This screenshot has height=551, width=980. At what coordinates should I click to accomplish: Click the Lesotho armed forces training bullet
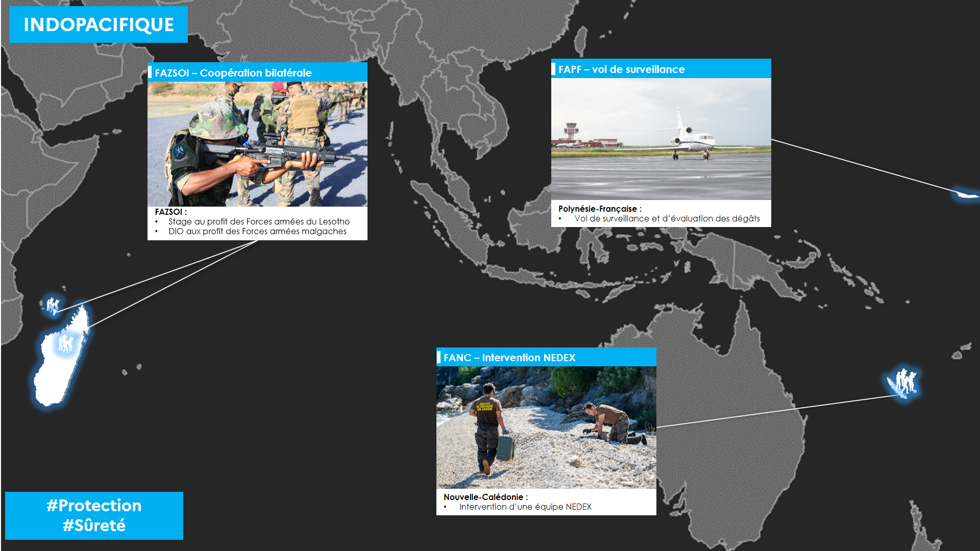pyautogui.click(x=259, y=221)
